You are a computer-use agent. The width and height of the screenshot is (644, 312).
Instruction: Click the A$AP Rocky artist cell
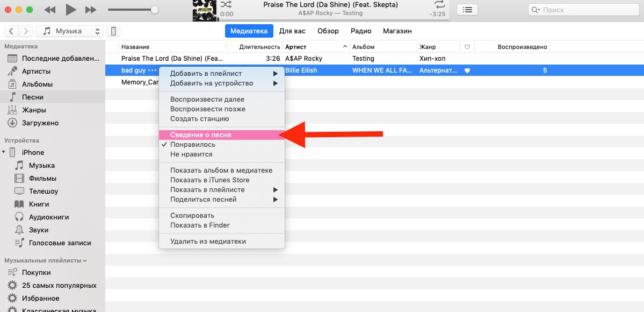[304, 59]
